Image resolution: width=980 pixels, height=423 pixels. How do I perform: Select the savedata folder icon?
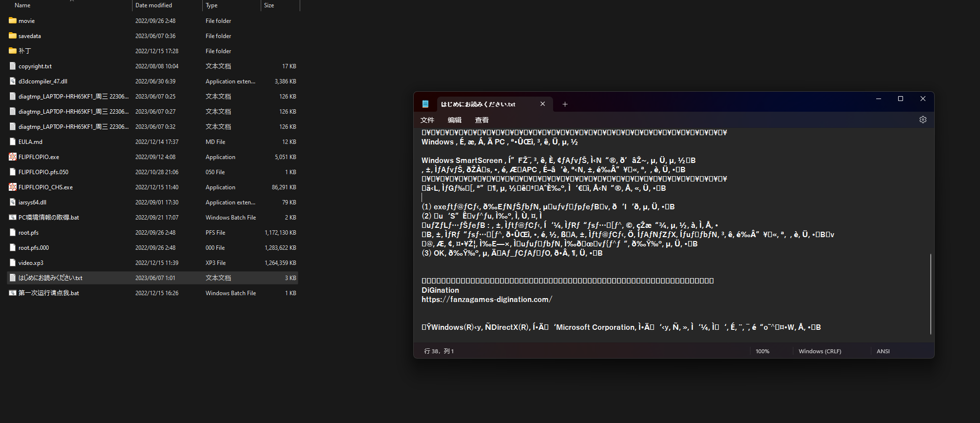[13, 36]
